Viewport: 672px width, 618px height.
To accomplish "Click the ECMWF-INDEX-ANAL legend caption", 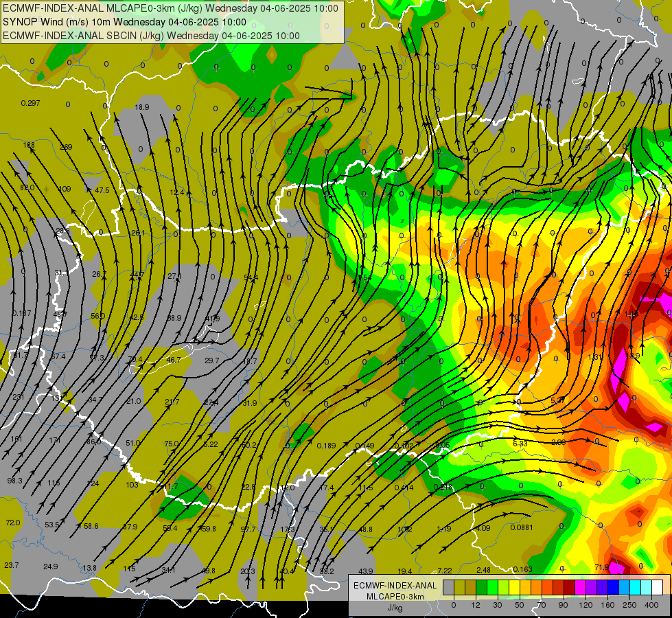I will coord(395,586).
